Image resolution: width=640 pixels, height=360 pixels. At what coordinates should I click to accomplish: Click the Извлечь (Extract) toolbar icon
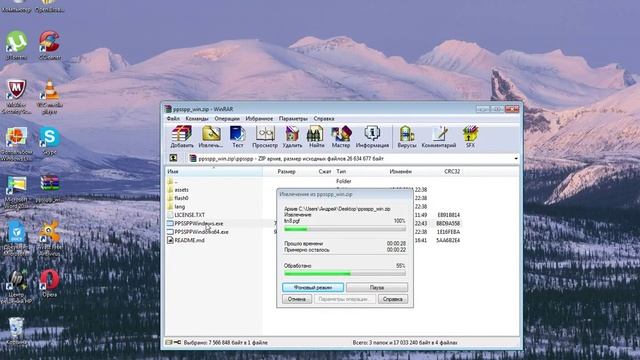[211, 137]
